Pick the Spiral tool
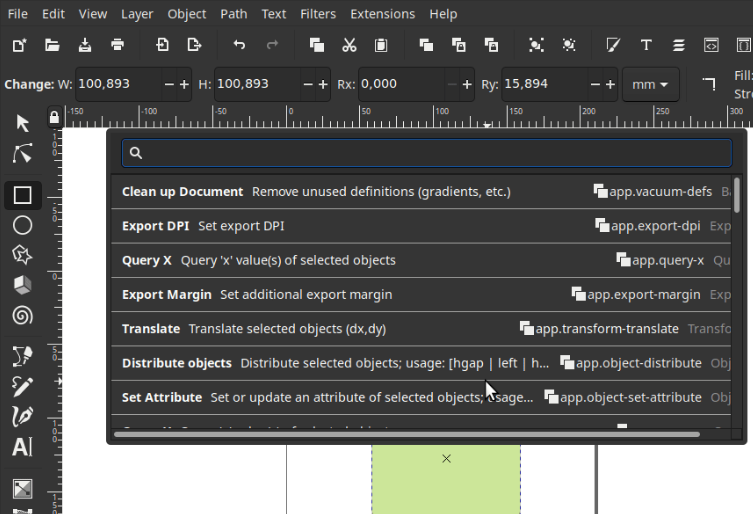753x514 pixels. [x=22, y=315]
